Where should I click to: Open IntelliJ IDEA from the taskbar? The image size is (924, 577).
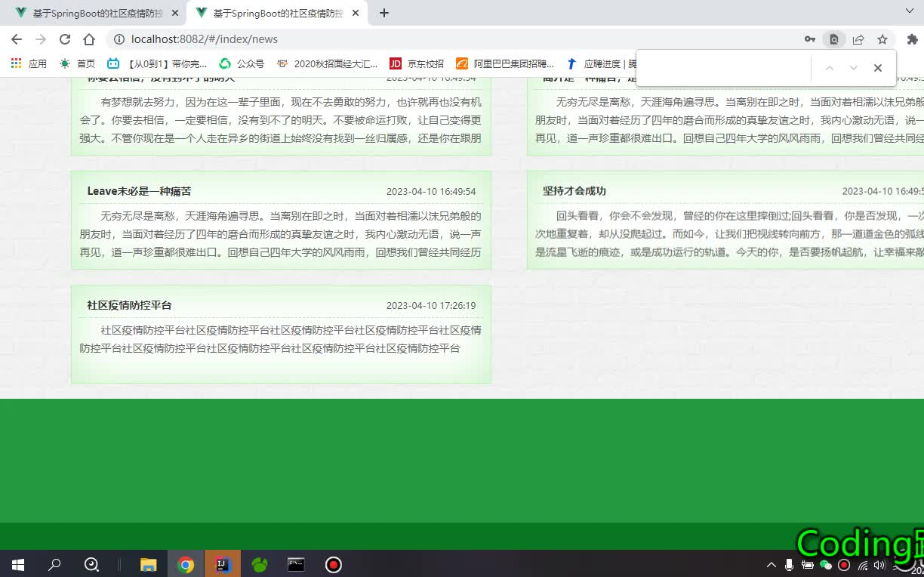(223, 564)
